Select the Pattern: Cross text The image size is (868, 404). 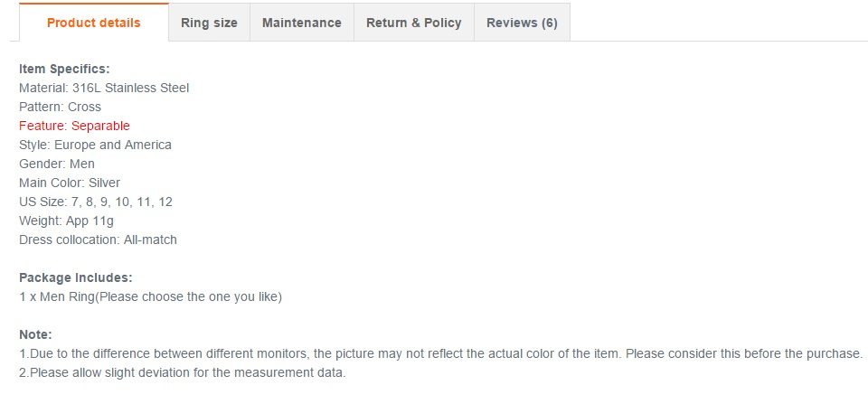point(60,107)
